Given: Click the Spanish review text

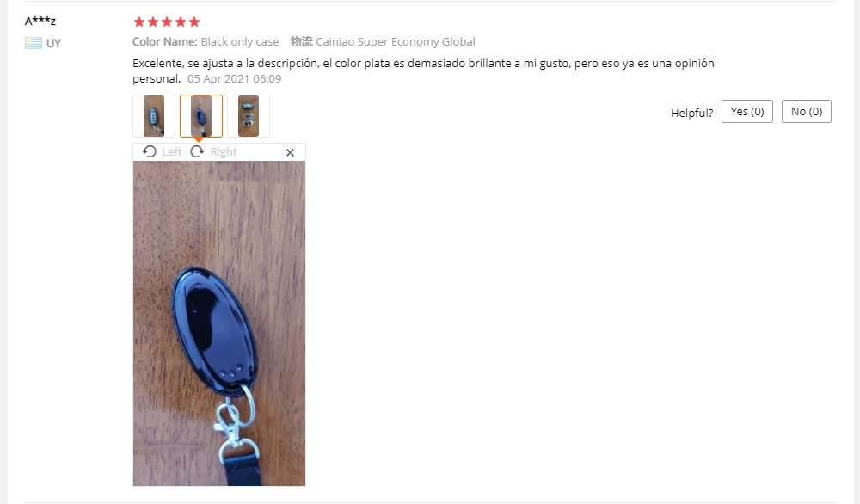Looking at the screenshot, I should coord(423,71).
